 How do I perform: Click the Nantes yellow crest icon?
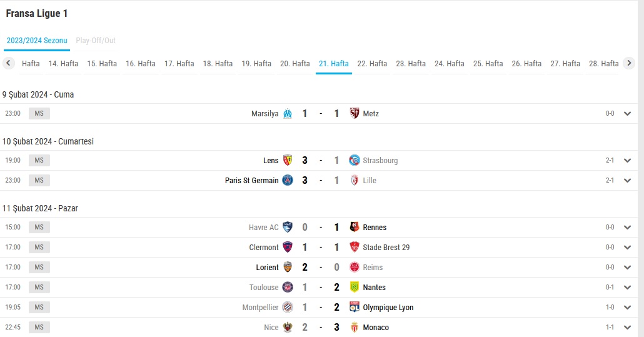point(355,287)
